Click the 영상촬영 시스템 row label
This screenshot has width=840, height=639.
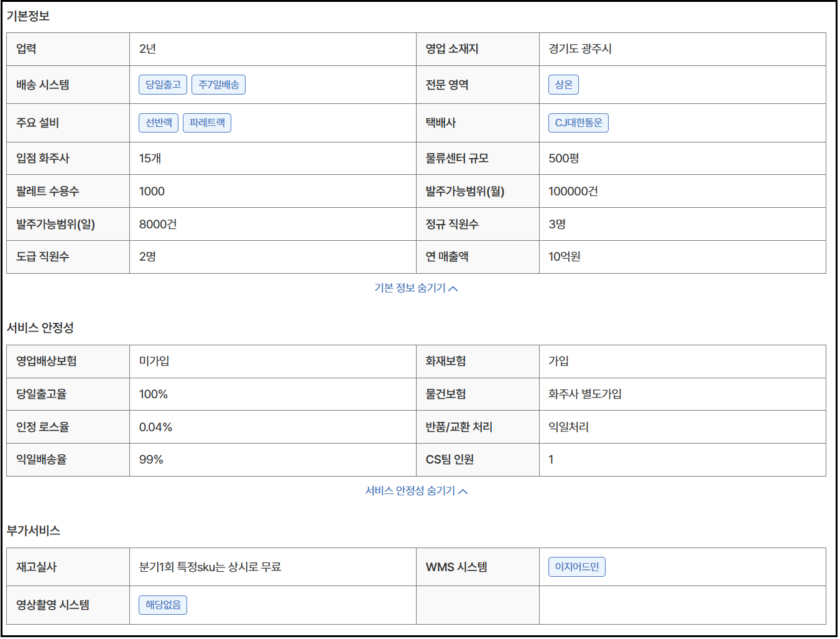point(53,605)
